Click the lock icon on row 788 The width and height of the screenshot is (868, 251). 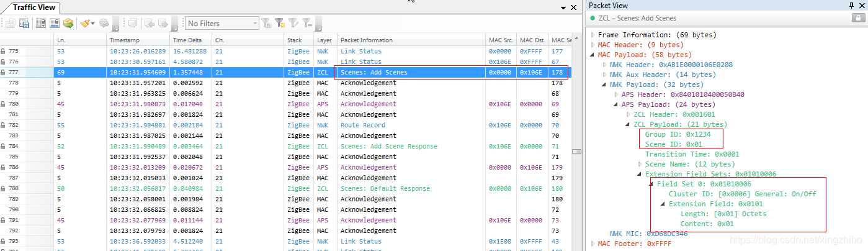[x=3, y=188]
